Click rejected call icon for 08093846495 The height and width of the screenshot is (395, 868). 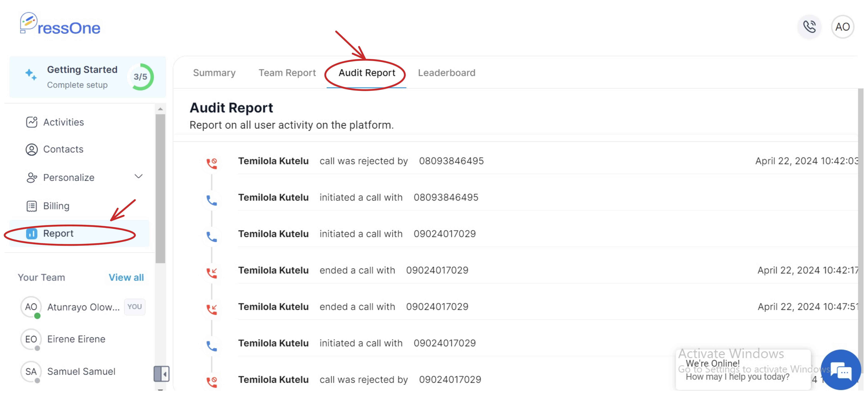[212, 163]
